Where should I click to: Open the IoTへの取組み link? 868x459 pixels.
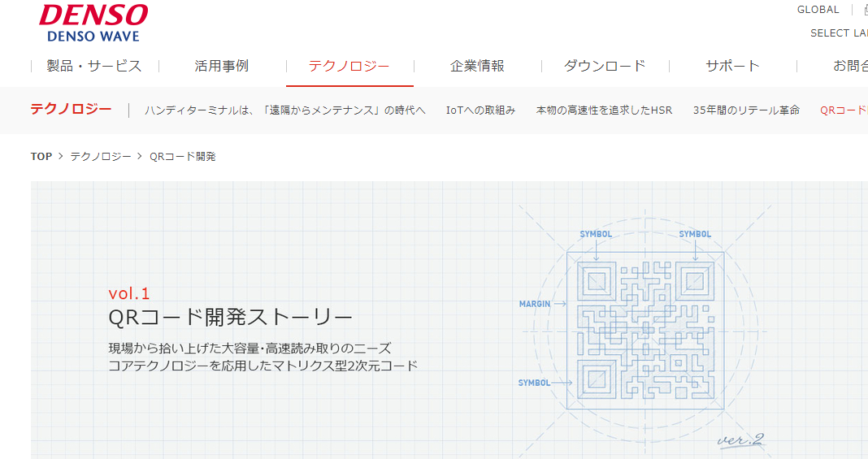click(480, 110)
